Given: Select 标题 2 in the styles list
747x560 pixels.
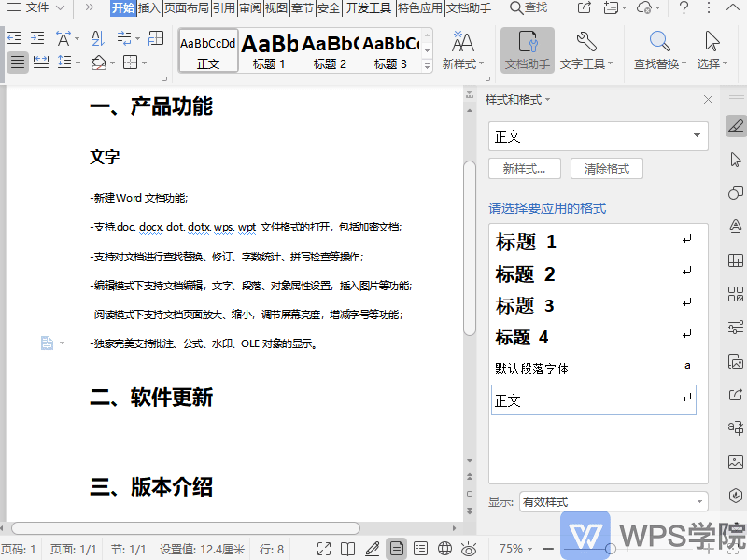Looking at the screenshot, I should [x=524, y=274].
